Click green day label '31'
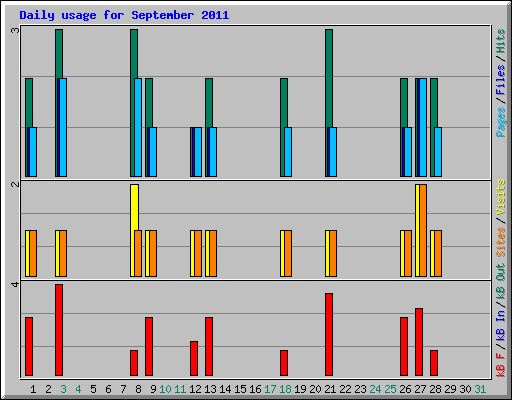This screenshot has height=400, width=512. coord(480,389)
